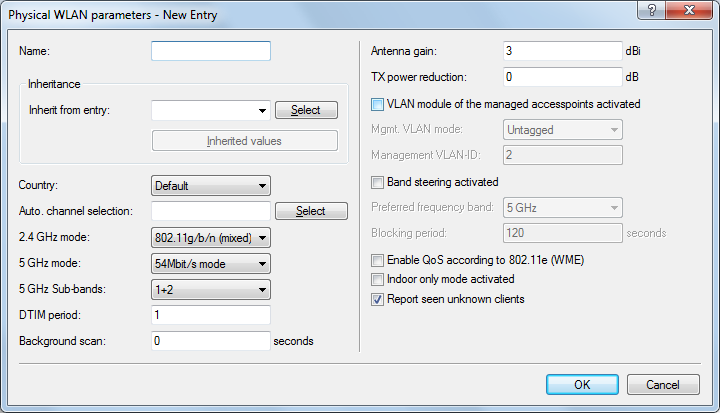720x413 pixels.
Task: Expand the 2.4 GHz mode dropdown
Action: pyautogui.click(x=211, y=237)
